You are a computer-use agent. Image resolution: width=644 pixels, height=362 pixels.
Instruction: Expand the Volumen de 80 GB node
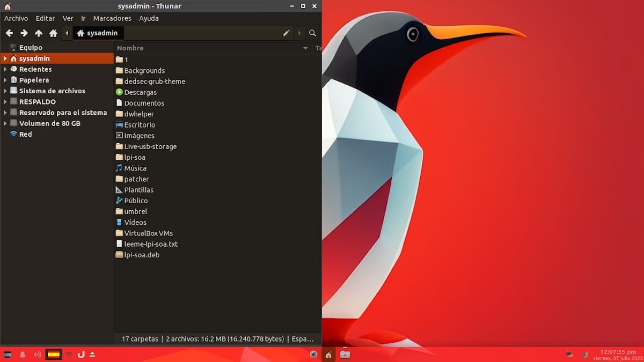pyautogui.click(x=5, y=123)
